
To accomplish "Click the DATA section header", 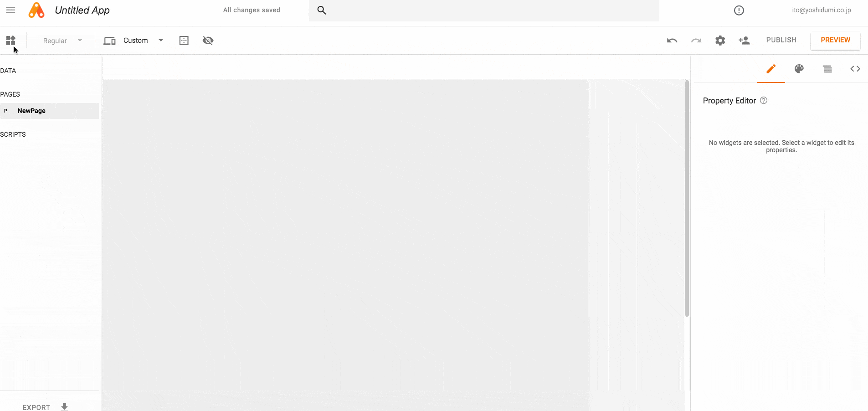I will pyautogui.click(x=8, y=71).
